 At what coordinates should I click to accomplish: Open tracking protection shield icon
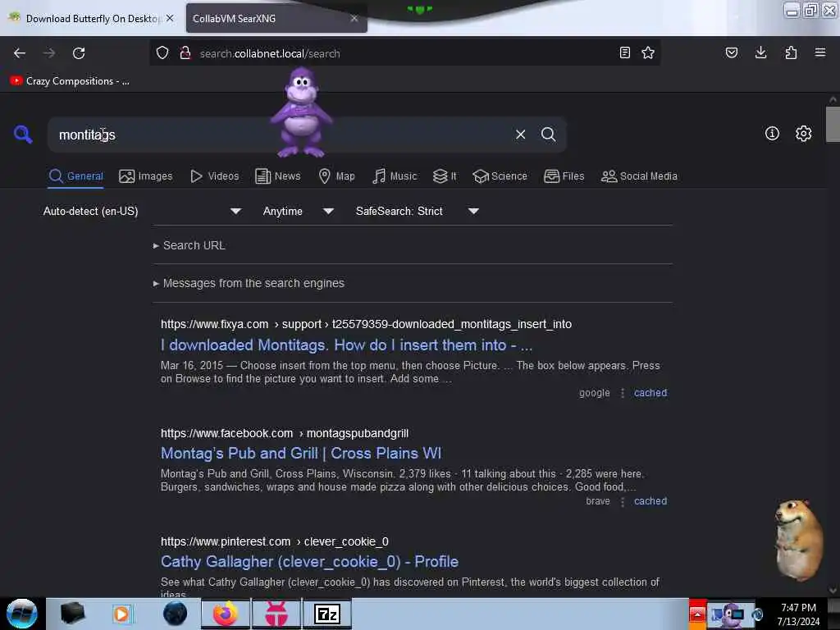point(162,53)
